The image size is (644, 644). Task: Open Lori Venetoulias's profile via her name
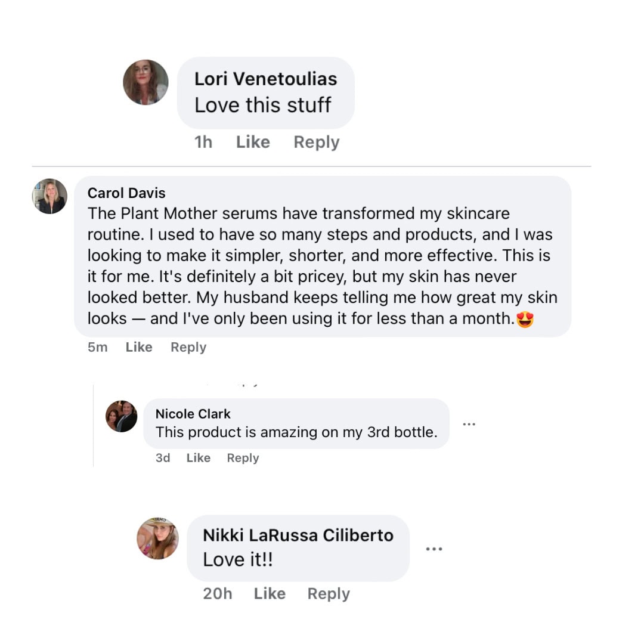click(x=266, y=78)
